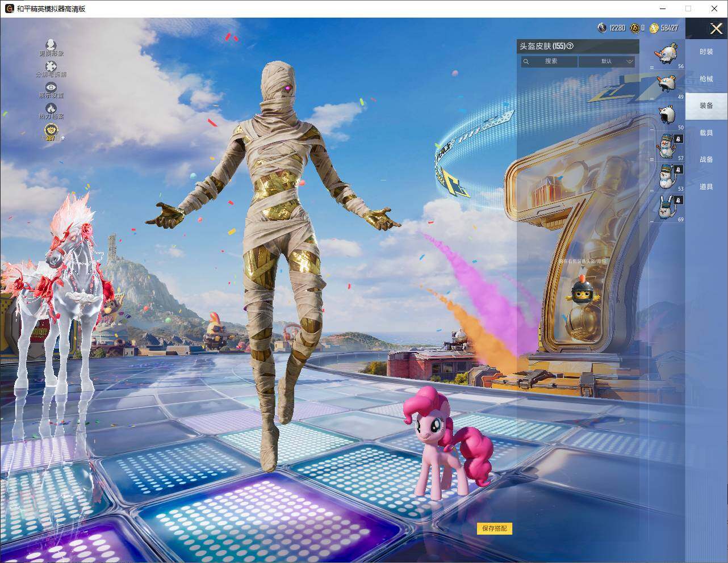Open the help icon beside 头盔皮肤 (155)
The height and width of the screenshot is (563, 728).
(x=570, y=46)
